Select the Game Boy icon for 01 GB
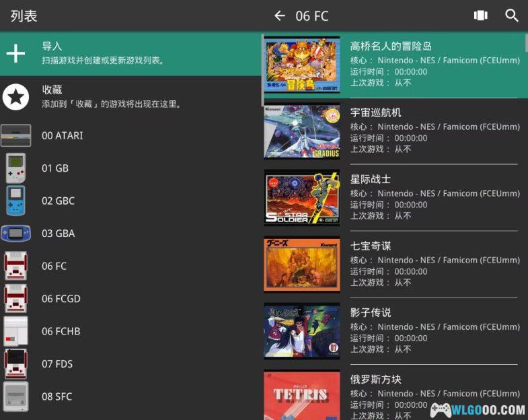 16,168
